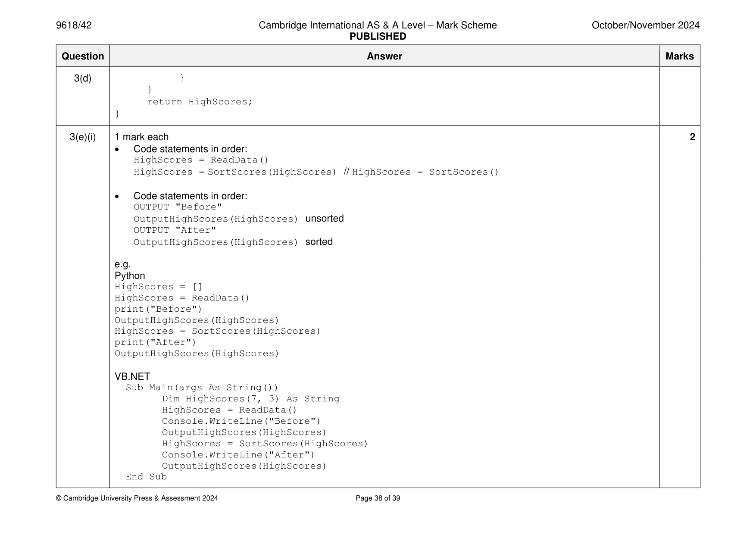Click the '1 mark each' text

tap(141, 137)
